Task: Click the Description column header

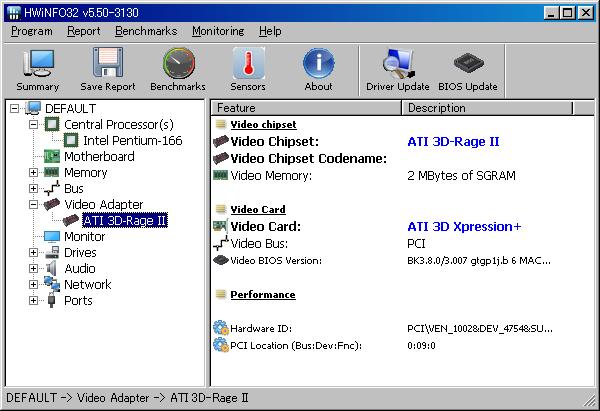Action: tap(488, 108)
